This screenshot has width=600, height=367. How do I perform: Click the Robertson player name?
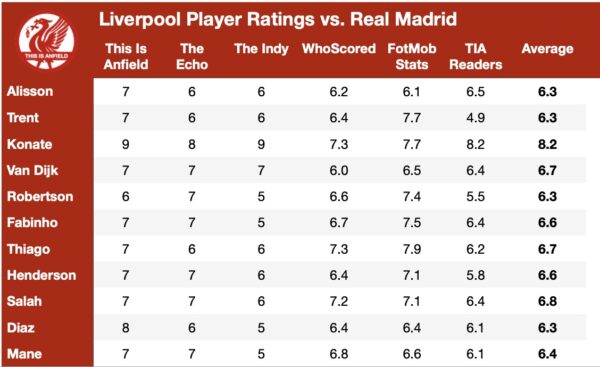point(40,196)
